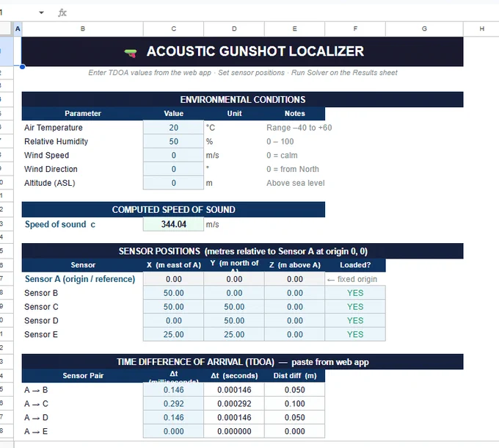Click the Wind Speed value cell
This screenshot has width=499, height=448.
click(173, 156)
